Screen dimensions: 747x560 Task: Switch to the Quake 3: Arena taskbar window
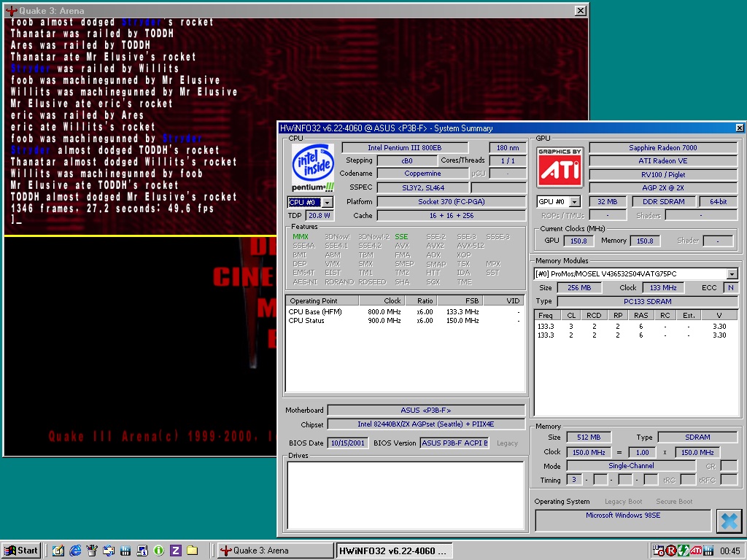coord(274,550)
